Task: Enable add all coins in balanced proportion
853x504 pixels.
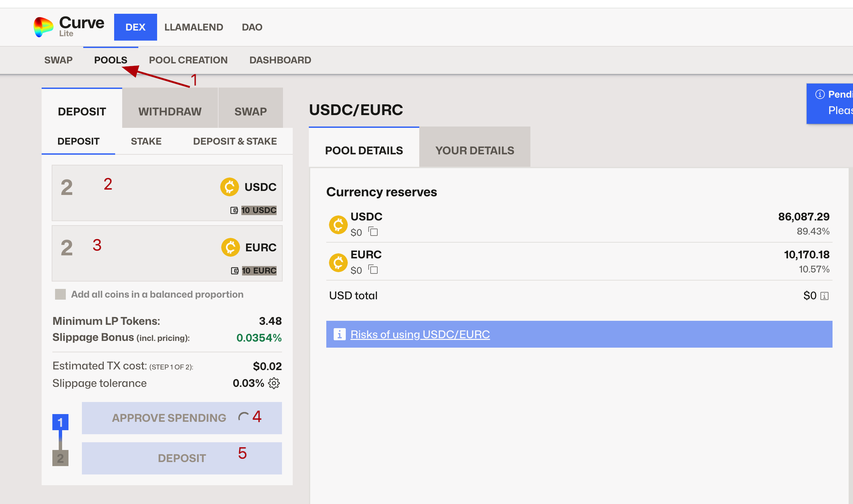Action: (x=60, y=294)
